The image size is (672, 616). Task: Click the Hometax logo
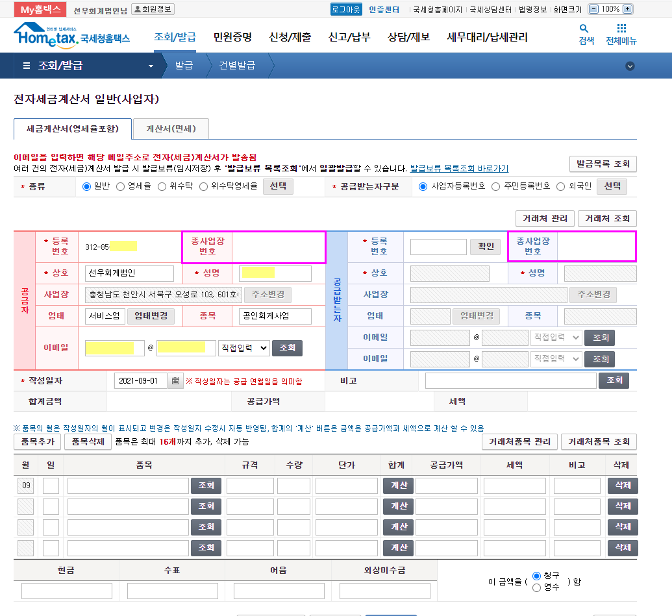pos(71,34)
